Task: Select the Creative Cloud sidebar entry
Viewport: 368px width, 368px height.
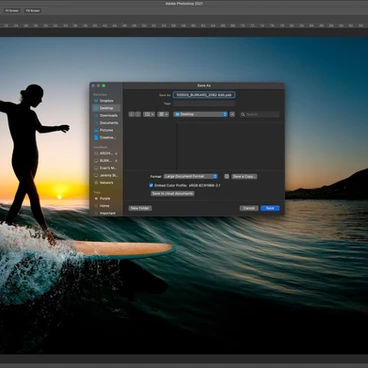Action: click(x=106, y=137)
